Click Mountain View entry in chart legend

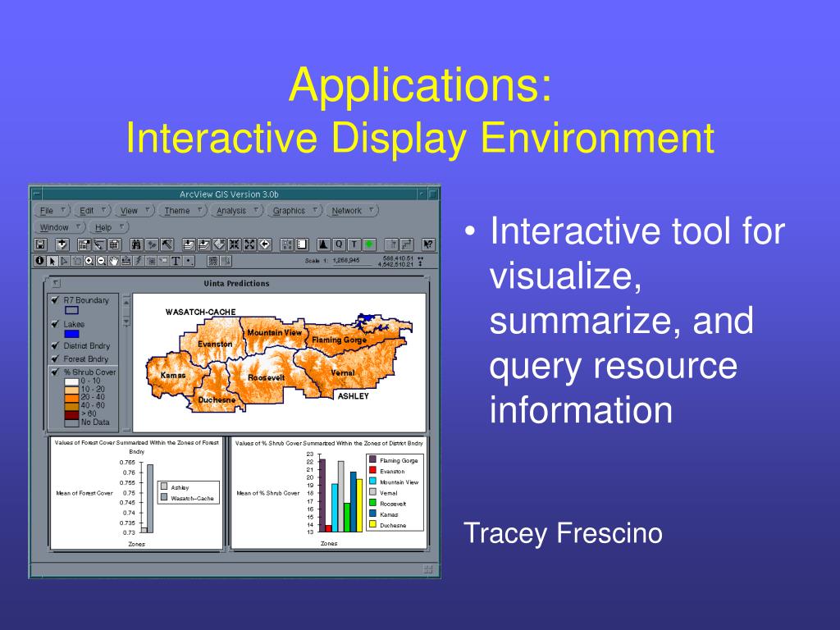394,482
